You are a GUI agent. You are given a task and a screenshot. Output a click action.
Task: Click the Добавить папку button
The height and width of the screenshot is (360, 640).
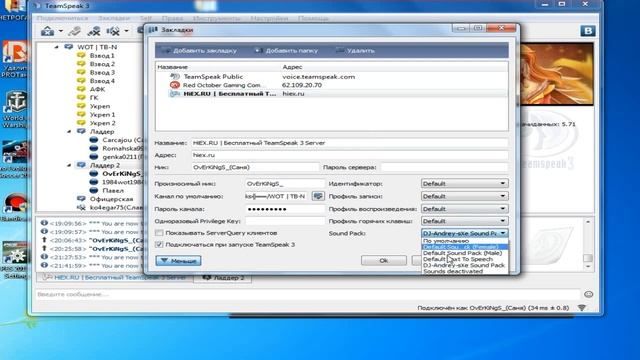[287, 51]
